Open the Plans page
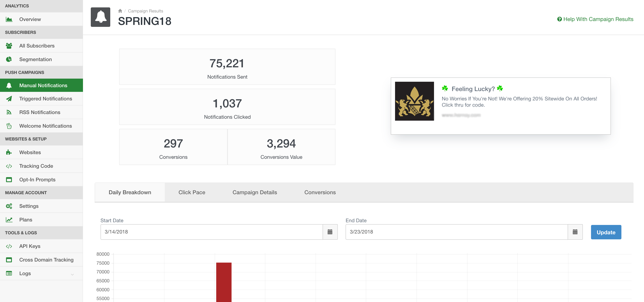Image resolution: width=644 pixels, height=302 pixels. pos(41,219)
